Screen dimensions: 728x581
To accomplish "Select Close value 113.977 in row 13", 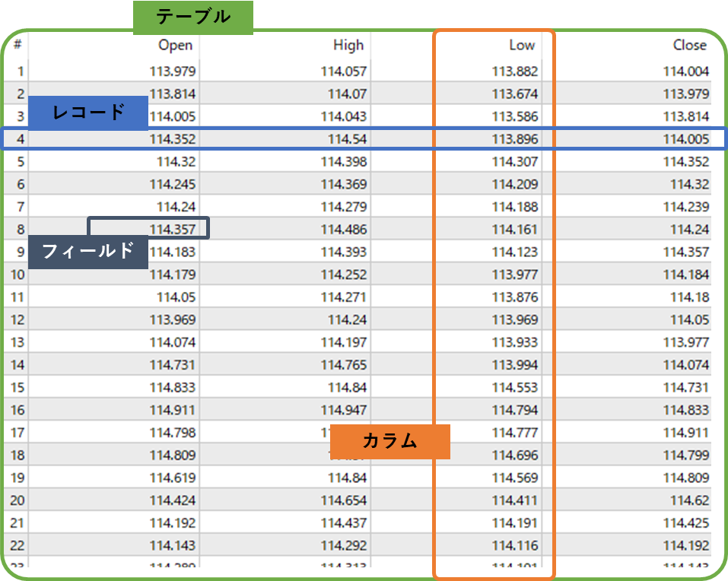I will tap(686, 342).
